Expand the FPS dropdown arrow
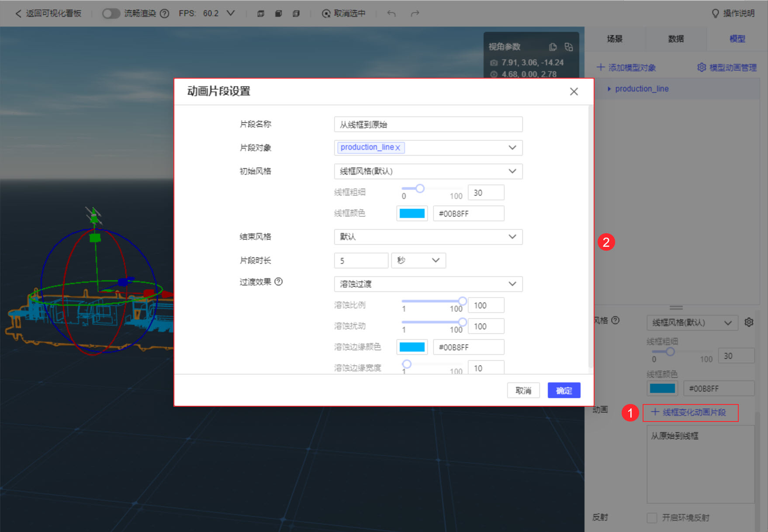The width and height of the screenshot is (768, 532). [x=230, y=13]
